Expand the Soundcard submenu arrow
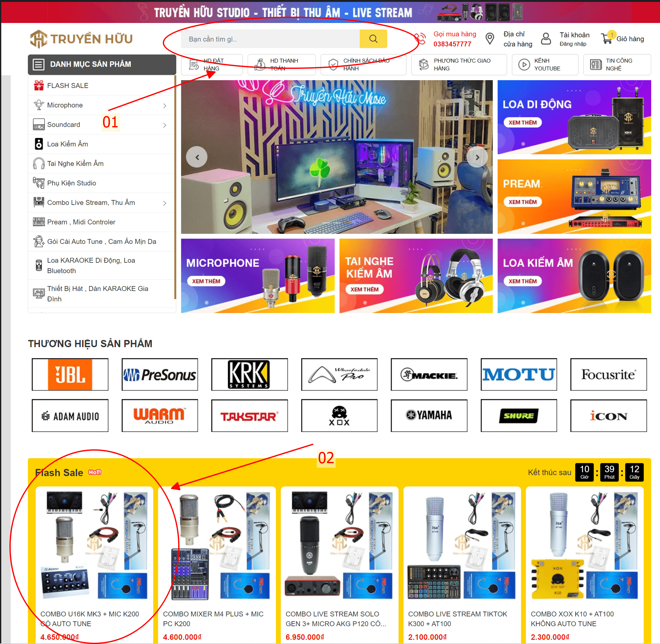660x644 pixels. [165, 125]
